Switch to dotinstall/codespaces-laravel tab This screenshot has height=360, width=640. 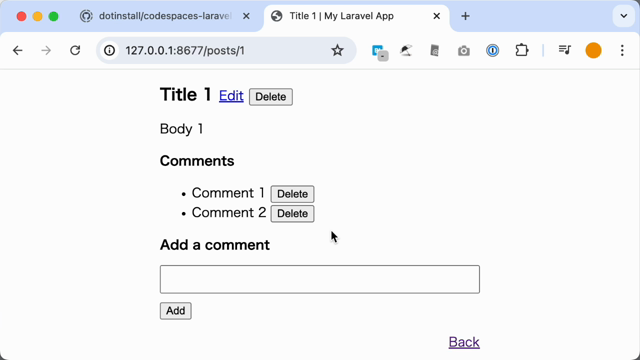165,16
